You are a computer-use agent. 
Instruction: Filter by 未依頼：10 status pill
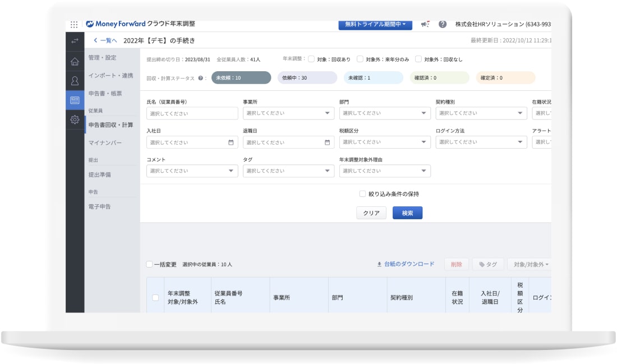pos(241,78)
